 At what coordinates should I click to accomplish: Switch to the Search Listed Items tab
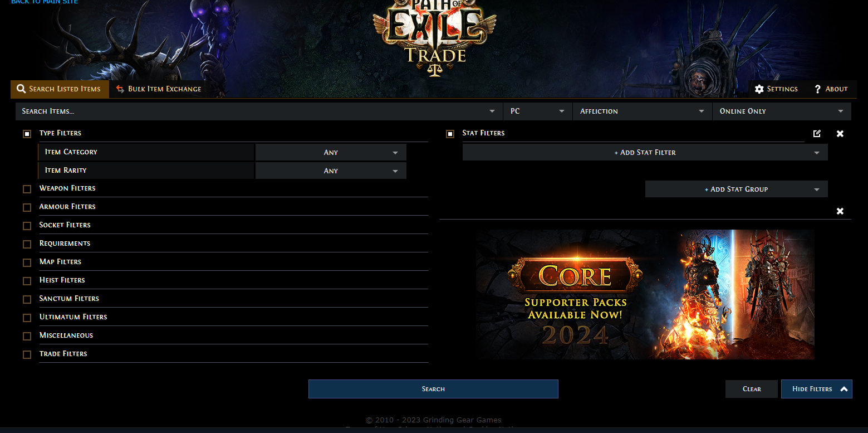60,89
